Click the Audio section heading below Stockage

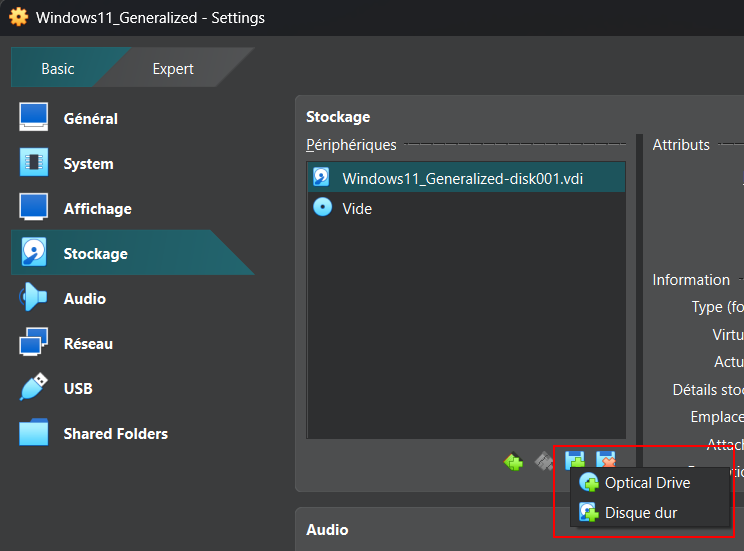pyautogui.click(x=327, y=530)
